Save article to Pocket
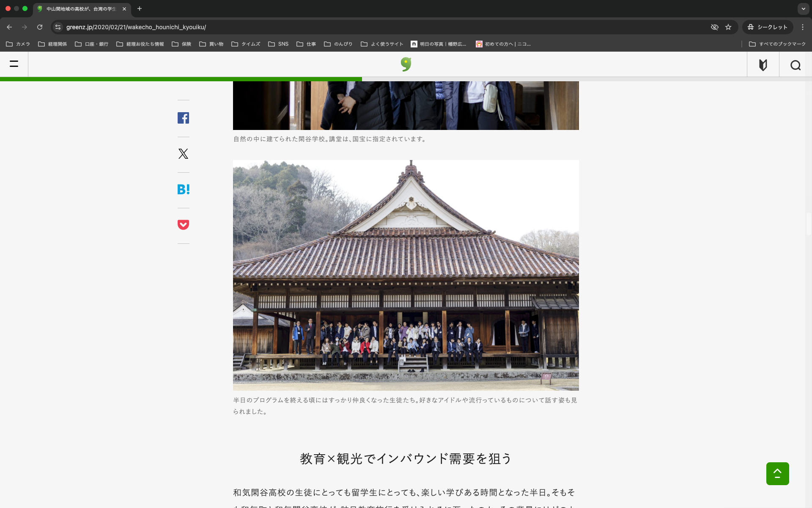 (183, 225)
